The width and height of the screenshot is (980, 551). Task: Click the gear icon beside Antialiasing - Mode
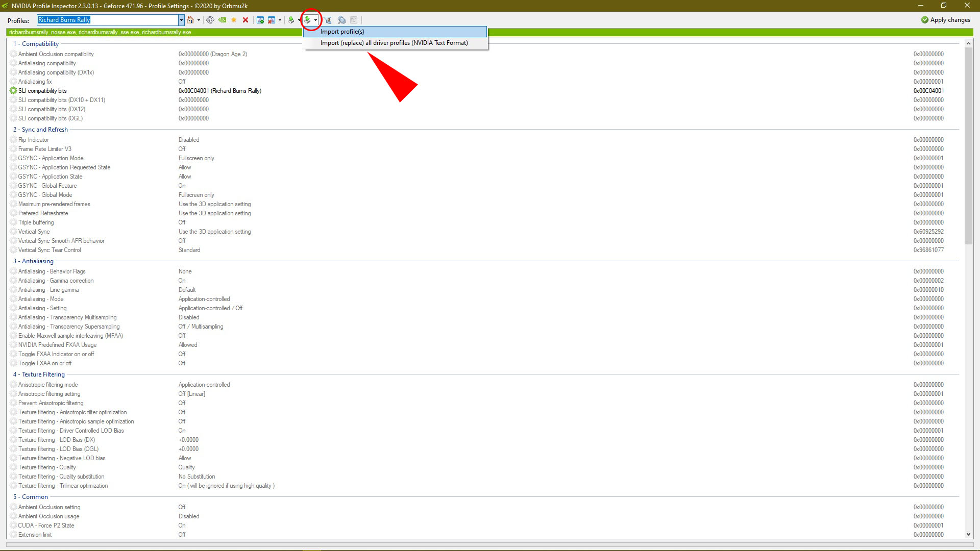click(x=13, y=299)
